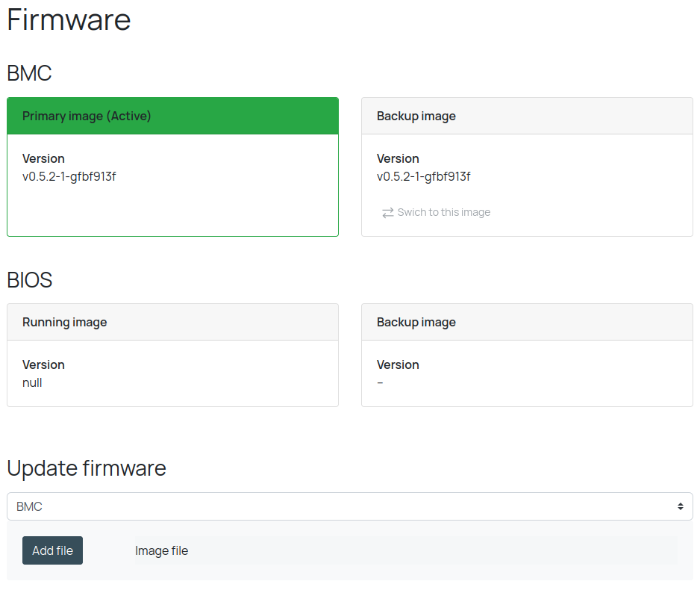
Task: Click Version label in Primary image card
Action: [x=43, y=158]
